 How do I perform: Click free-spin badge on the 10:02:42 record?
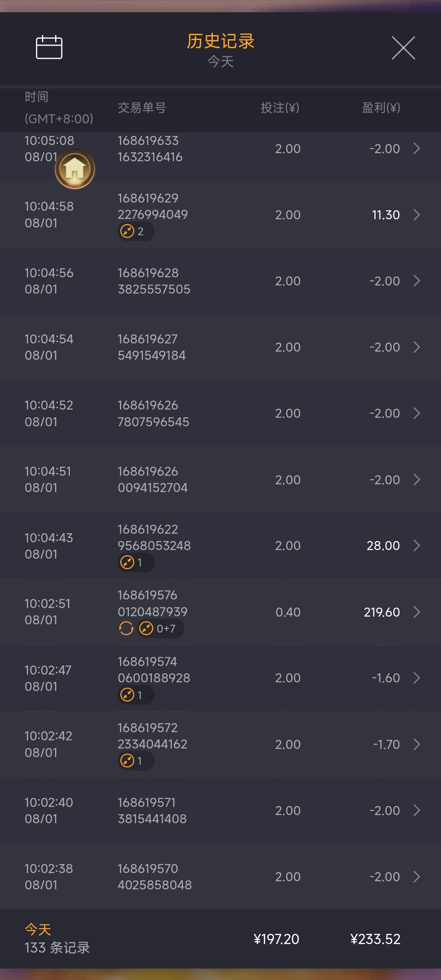(135, 761)
